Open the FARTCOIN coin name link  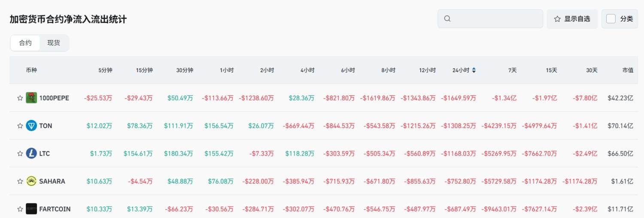click(x=55, y=209)
